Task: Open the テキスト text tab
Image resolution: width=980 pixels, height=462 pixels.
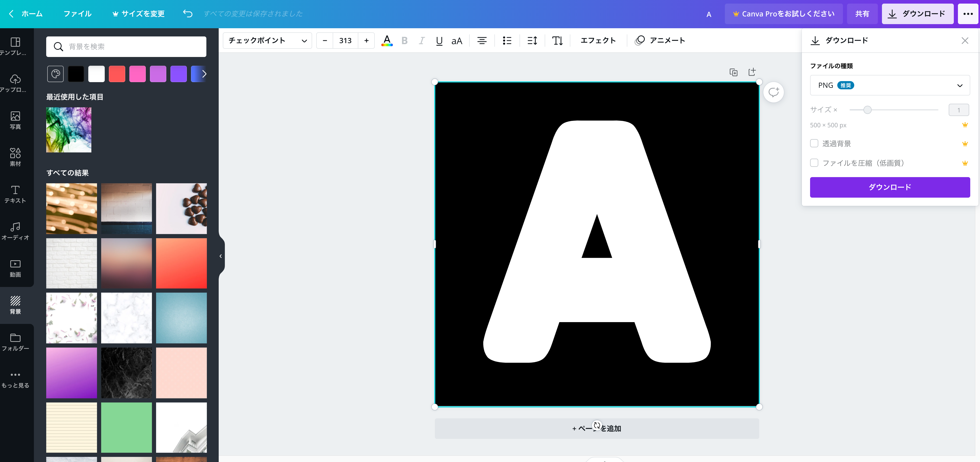Action: (15, 194)
